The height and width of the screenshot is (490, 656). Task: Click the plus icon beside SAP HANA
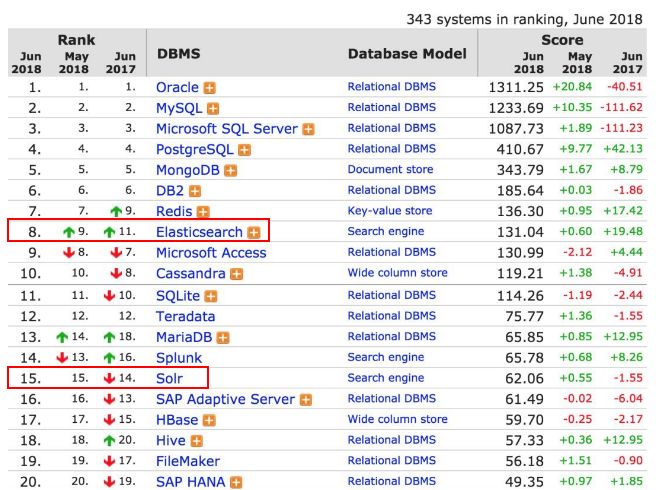pos(236,482)
